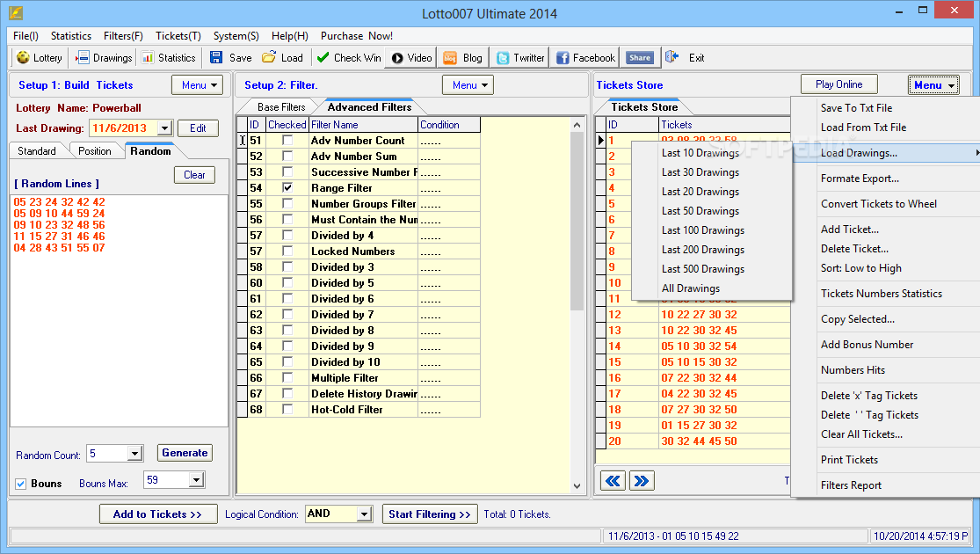Check the Locked Numbers filter

click(287, 251)
